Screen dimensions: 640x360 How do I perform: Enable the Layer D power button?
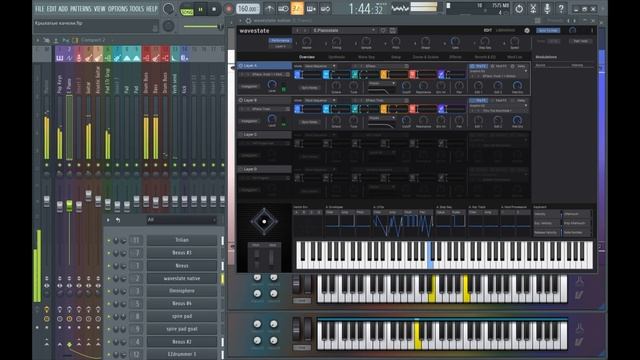click(241, 169)
